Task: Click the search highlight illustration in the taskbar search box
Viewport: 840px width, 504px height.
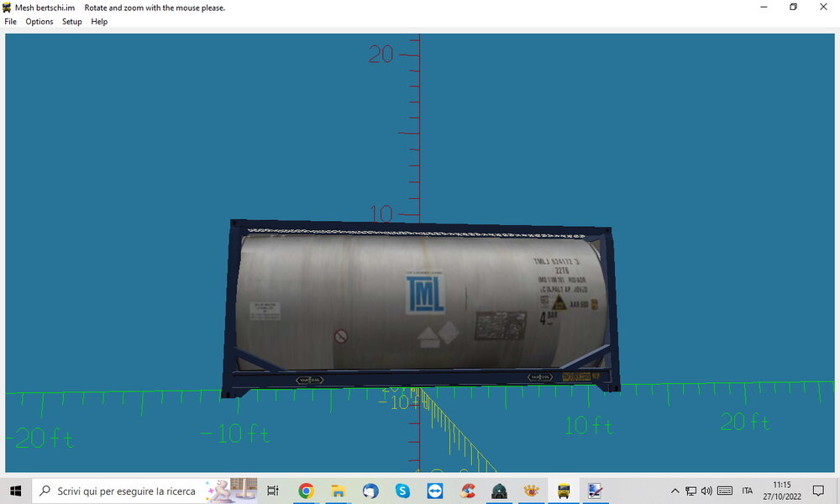Action: click(x=232, y=491)
